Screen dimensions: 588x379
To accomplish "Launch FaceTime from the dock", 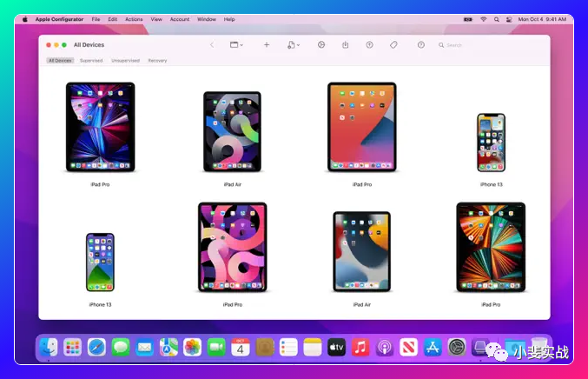I will tap(216, 347).
